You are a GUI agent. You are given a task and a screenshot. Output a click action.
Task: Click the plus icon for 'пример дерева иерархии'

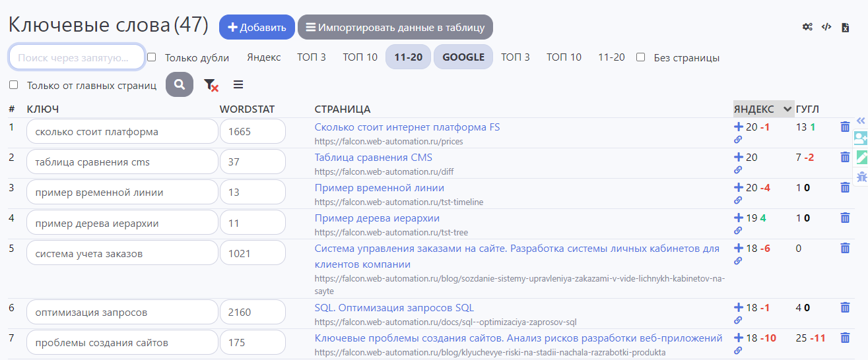pyautogui.click(x=739, y=218)
